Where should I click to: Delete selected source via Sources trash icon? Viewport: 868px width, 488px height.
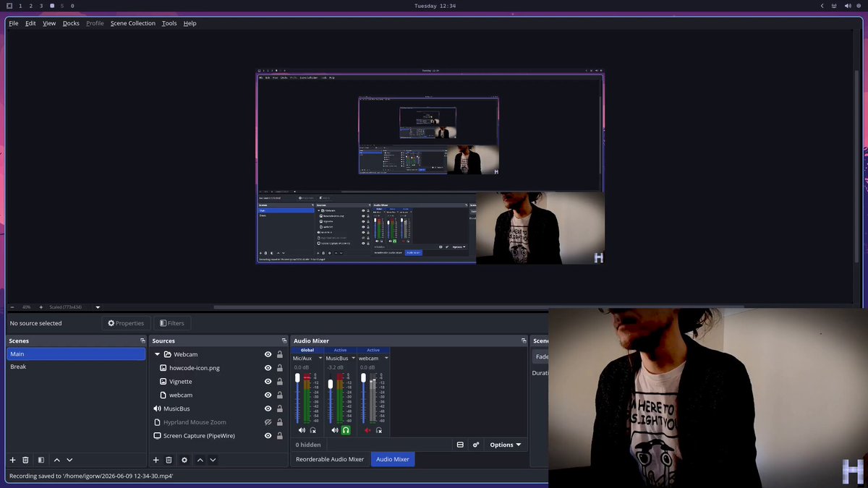[x=169, y=460]
